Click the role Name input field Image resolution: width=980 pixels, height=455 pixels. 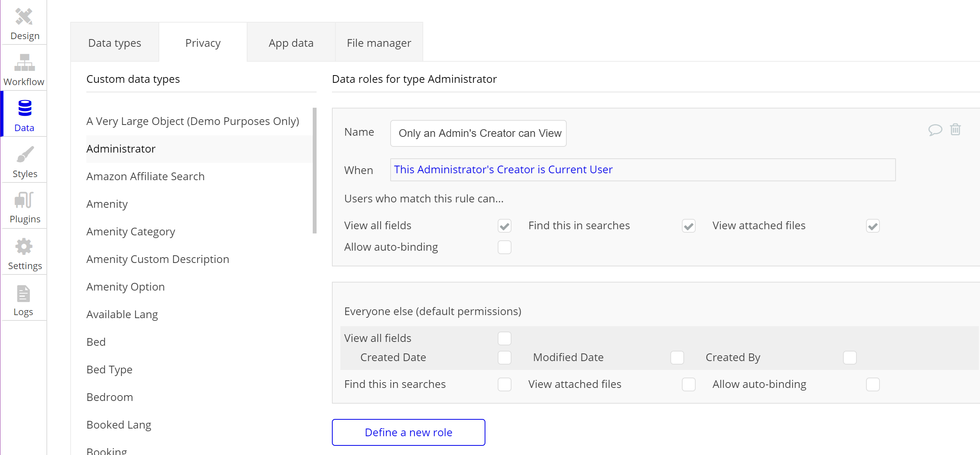coord(478,133)
